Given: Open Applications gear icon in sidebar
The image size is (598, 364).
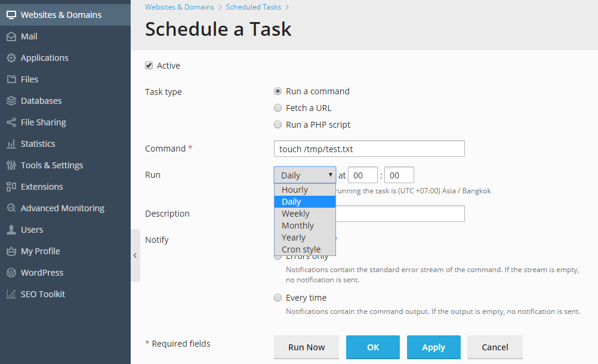Looking at the screenshot, I should [11, 58].
